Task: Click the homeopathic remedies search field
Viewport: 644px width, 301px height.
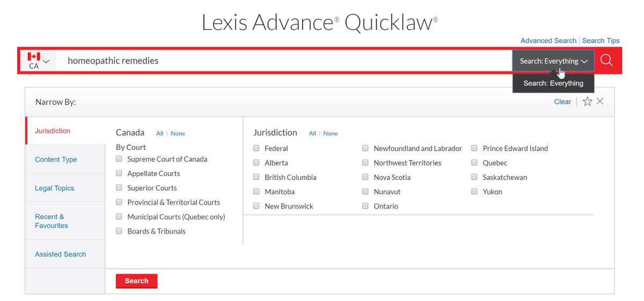Action: pos(284,61)
